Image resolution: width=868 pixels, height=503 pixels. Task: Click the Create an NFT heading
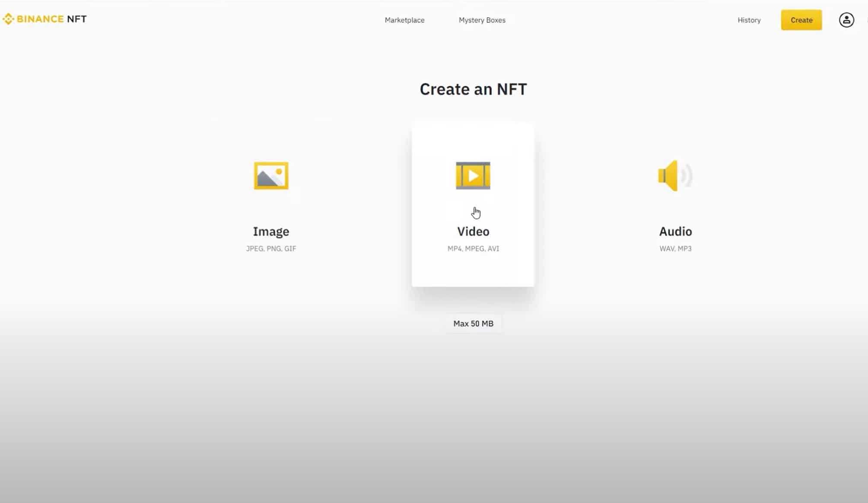coord(473,89)
